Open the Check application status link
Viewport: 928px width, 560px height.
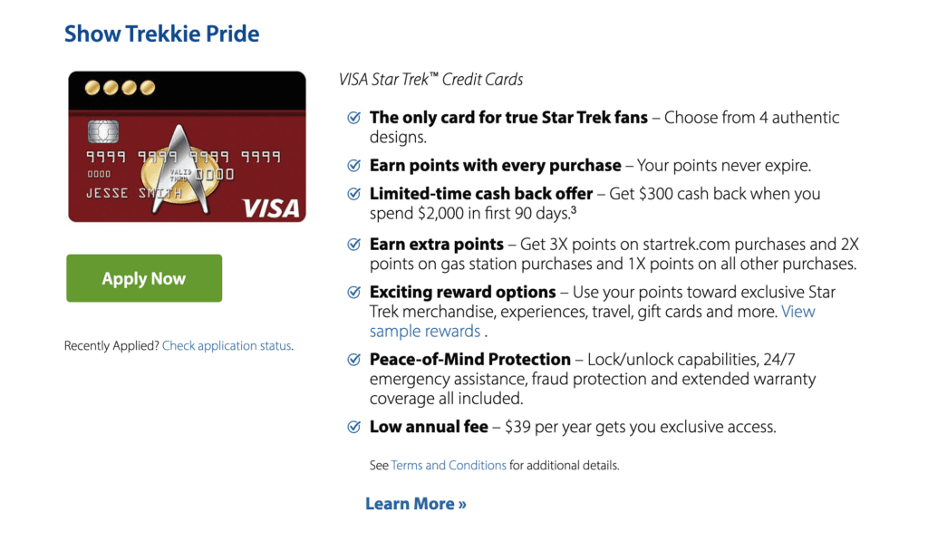[227, 346]
